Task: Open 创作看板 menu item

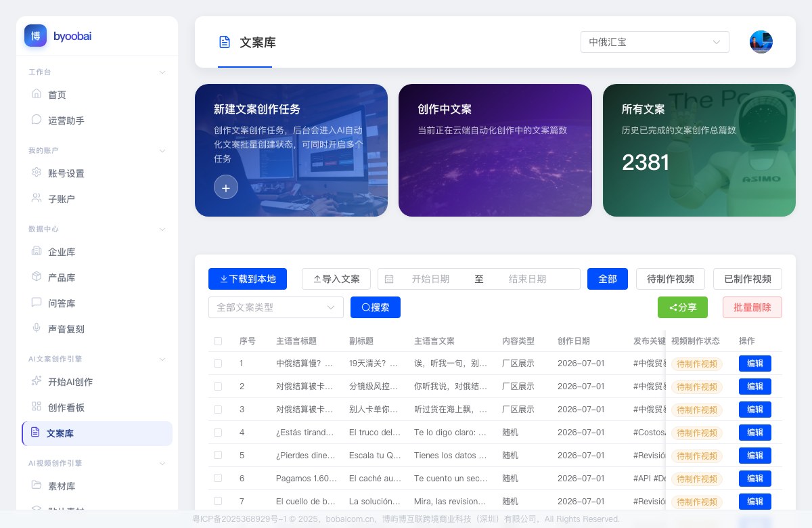Action: point(97,408)
